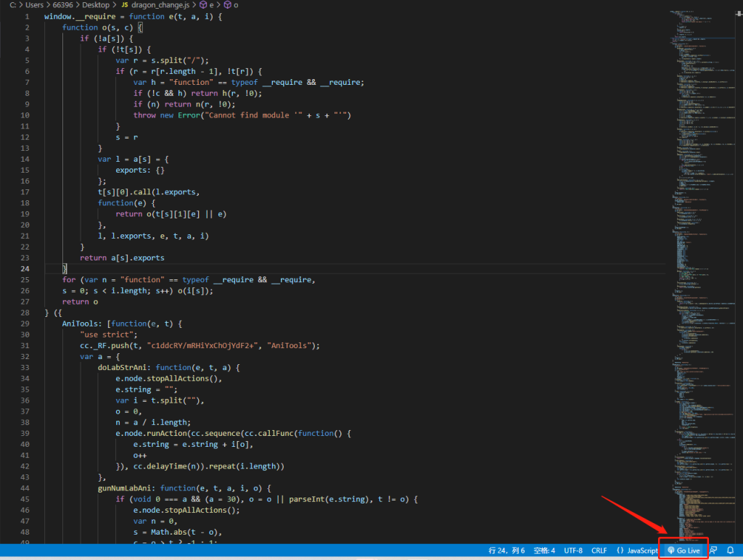Select symbol e in breadcrumb

207,5
